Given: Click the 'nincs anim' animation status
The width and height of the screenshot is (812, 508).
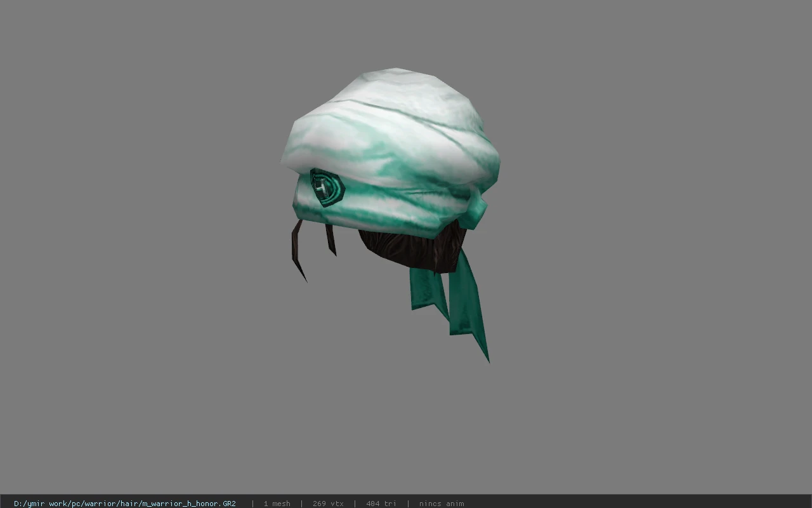Looking at the screenshot, I should click(x=442, y=504).
